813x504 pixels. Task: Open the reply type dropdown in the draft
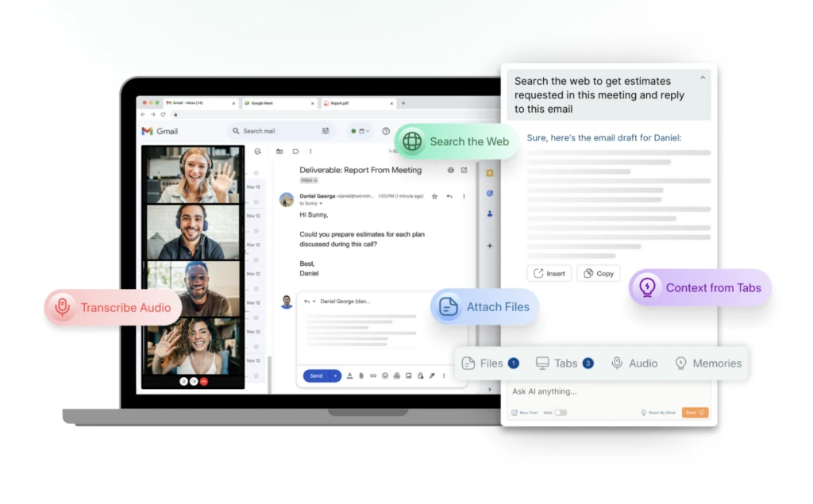coord(314,302)
